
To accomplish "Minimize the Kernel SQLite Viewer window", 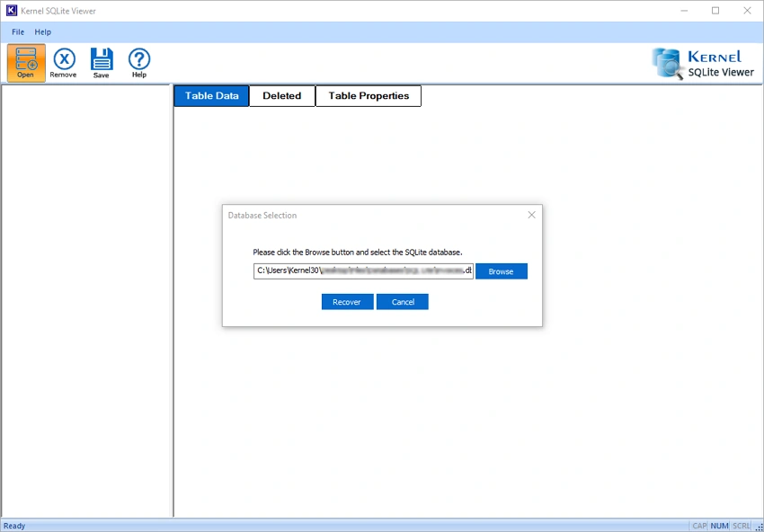I will point(683,11).
